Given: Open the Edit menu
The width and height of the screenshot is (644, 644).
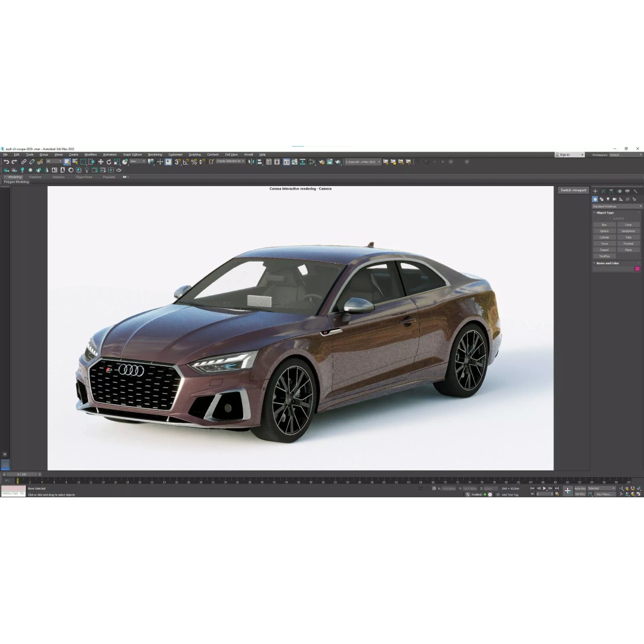Looking at the screenshot, I should click(x=17, y=155).
